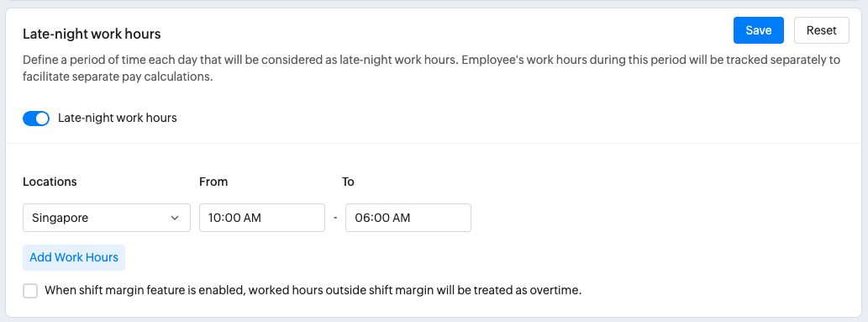Click the To column label
The image size is (868, 322).
348,182
